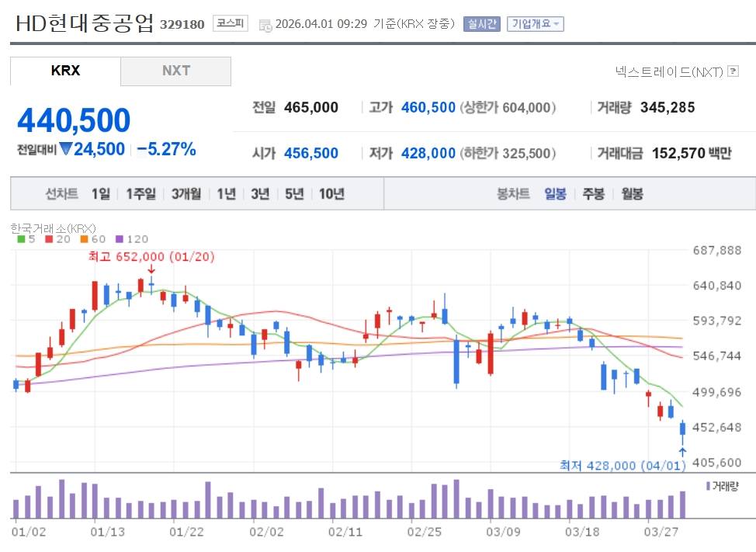Open the KRX tab
Image resolution: width=756 pixels, height=552 pixels.
click(x=65, y=71)
